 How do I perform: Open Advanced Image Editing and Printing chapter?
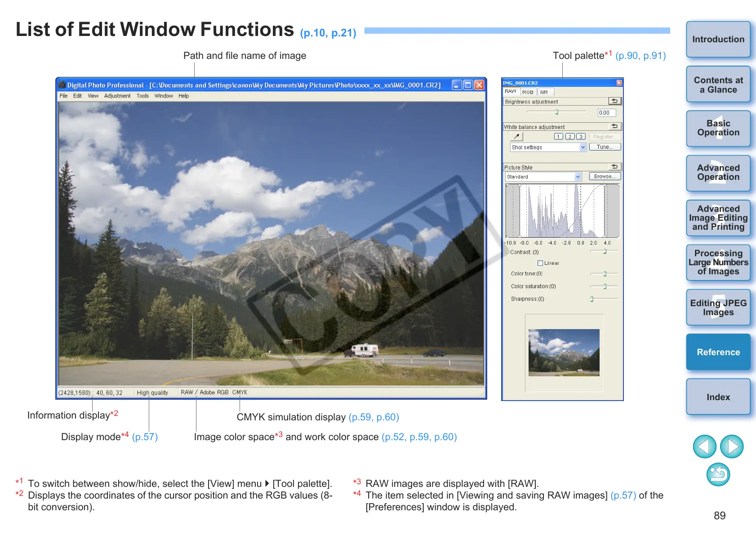click(718, 218)
